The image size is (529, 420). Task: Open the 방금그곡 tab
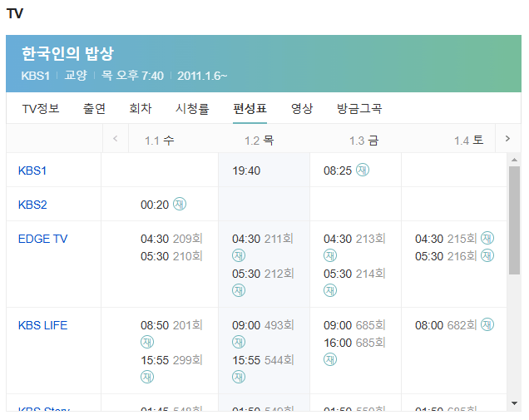(x=359, y=109)
